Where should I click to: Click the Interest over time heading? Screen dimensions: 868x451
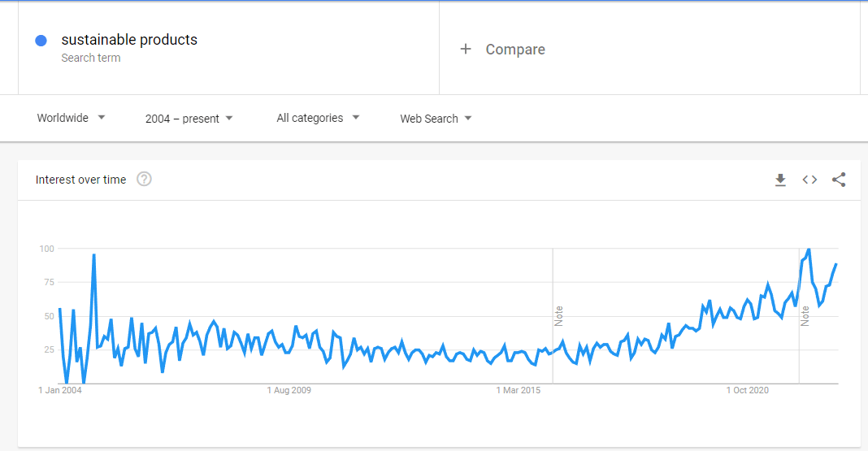click(x=80, y=180)
